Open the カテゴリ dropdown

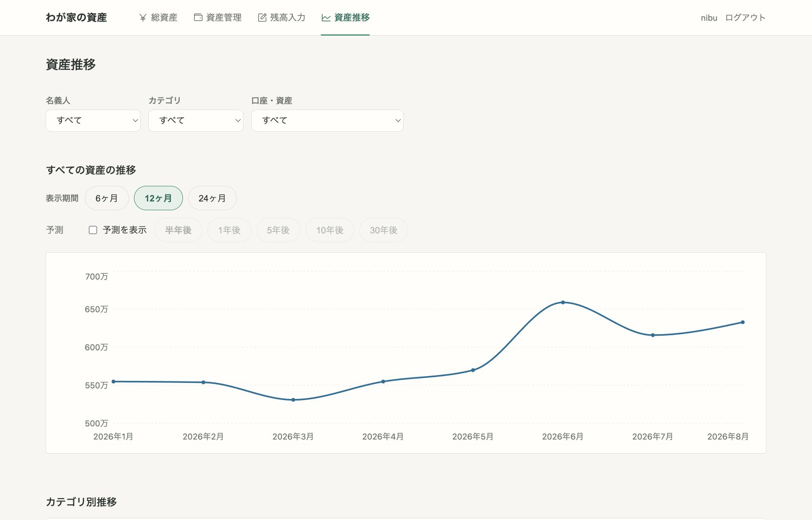pos(196,120)
